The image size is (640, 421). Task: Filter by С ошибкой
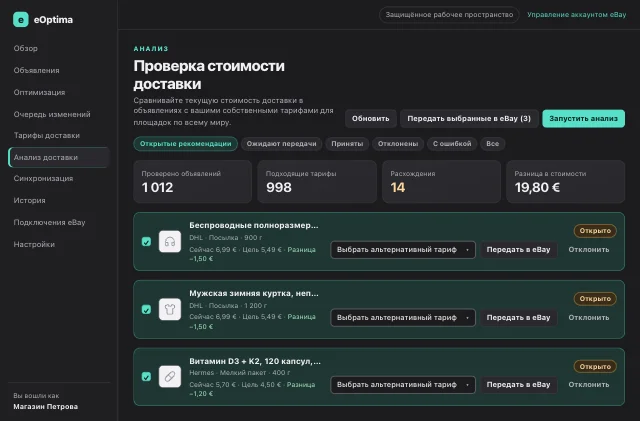tap(452, 144)
